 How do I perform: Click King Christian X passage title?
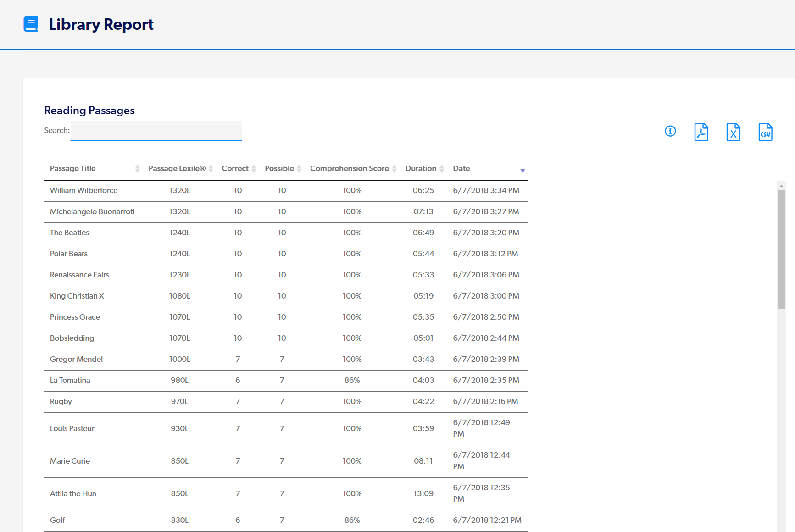point(77,296)
